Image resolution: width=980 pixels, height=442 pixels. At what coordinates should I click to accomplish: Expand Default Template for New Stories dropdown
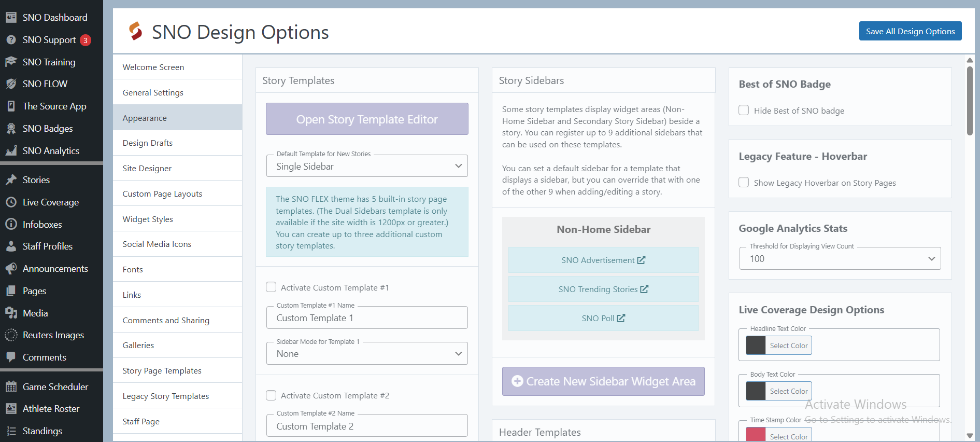click(x=367, y=167)
